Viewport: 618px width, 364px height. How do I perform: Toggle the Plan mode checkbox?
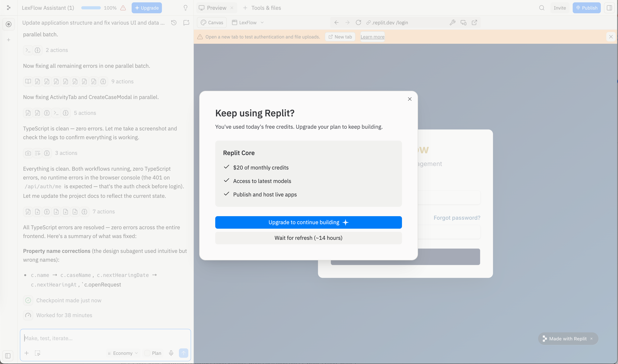(147, 353)
